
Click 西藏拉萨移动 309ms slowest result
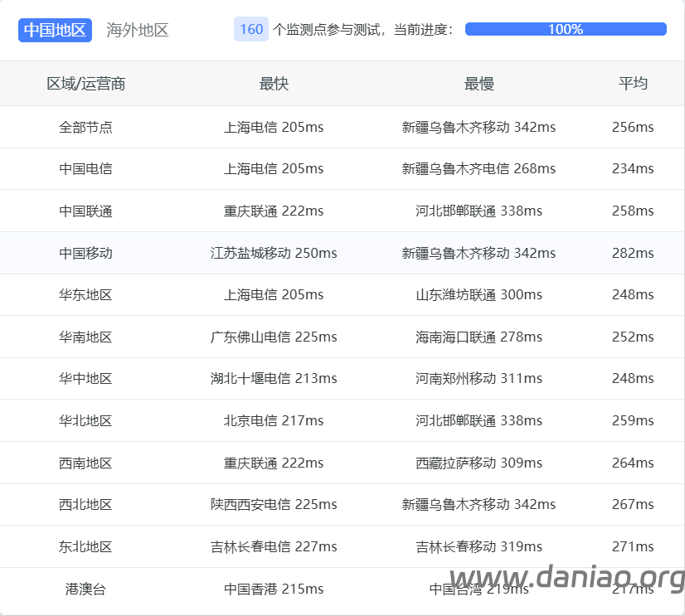coord(479,463)
